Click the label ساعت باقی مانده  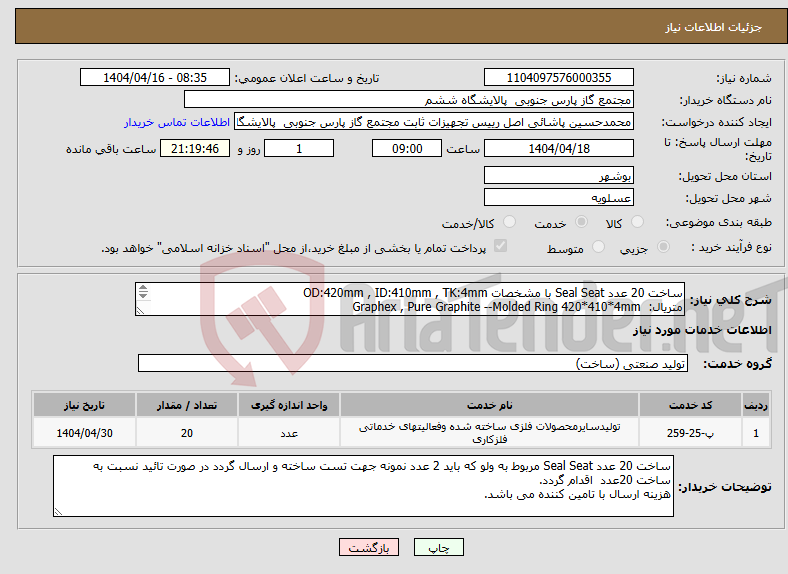tap(111, 149)
